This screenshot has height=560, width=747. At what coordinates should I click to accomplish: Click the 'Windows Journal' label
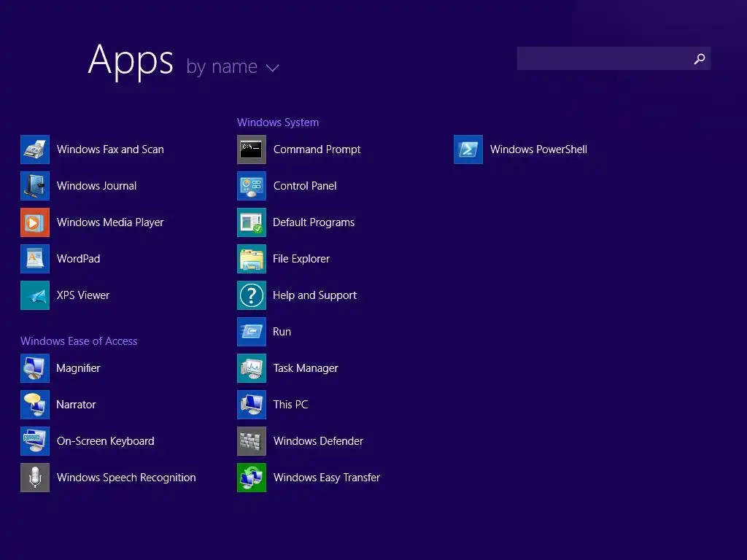96,186
